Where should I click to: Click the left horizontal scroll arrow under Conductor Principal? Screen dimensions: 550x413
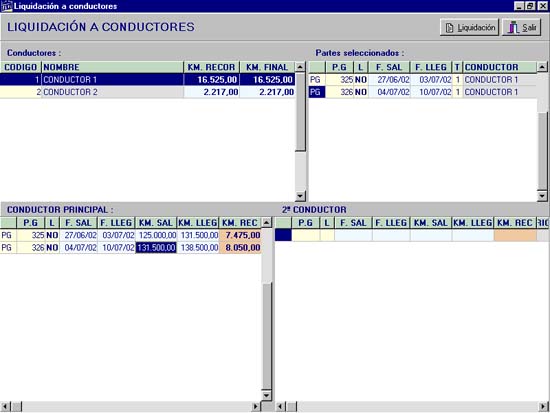tap(5, 407)
